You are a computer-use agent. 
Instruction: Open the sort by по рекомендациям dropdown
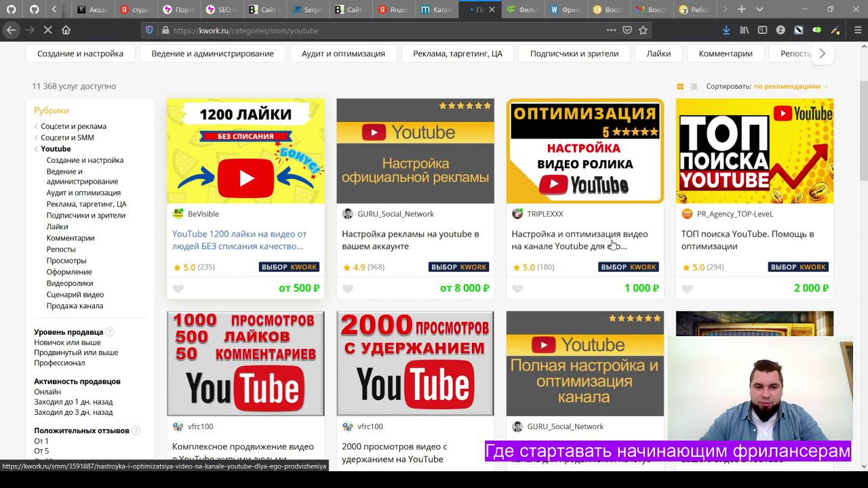791,86
